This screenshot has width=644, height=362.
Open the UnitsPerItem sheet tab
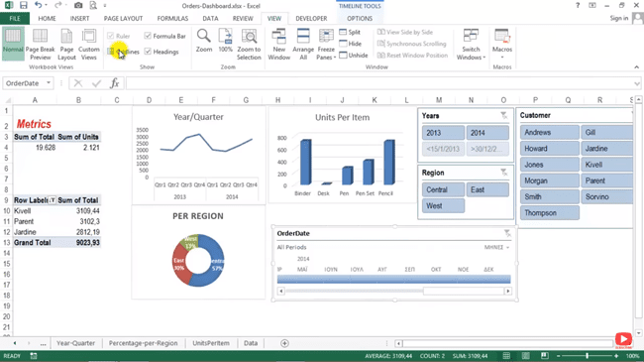[x=211, y=343]
